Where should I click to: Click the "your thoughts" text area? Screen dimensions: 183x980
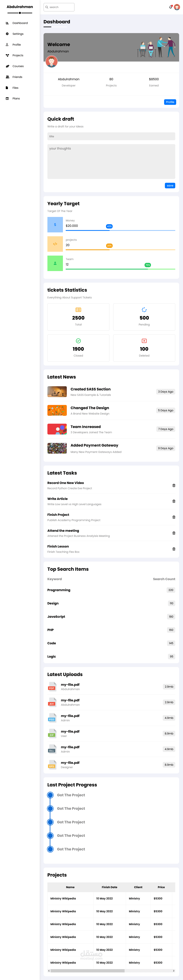(x=111, y=161)
